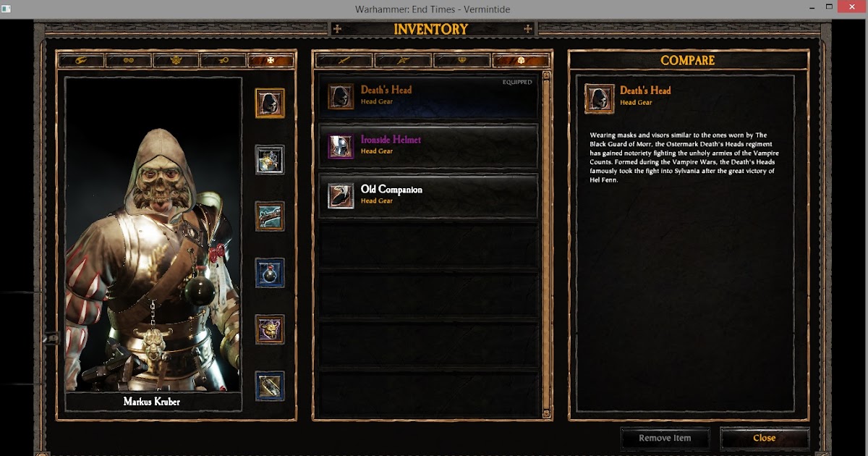
Task: Open the ranged bow item filter tab
Action: 403,61
